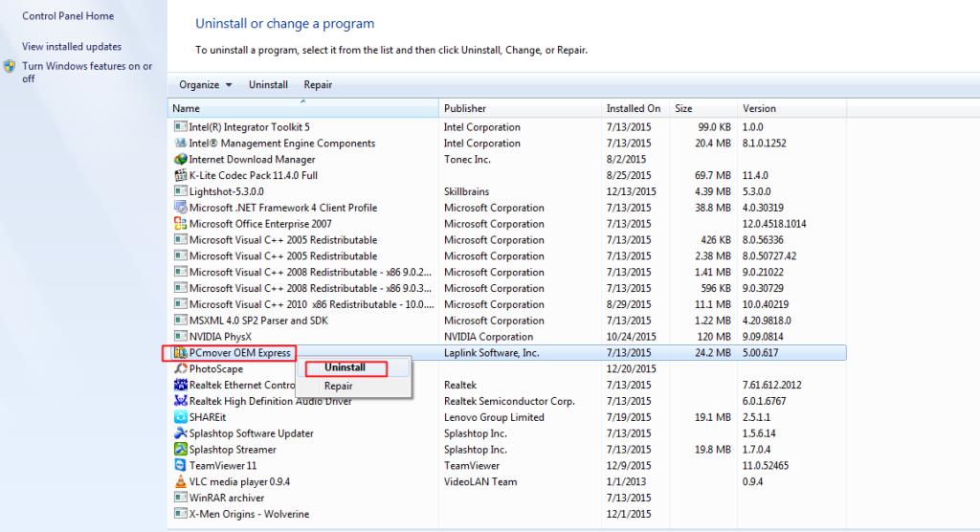Click the Windows features shield icon
980x532 pixels.
[x=10, y=66]
